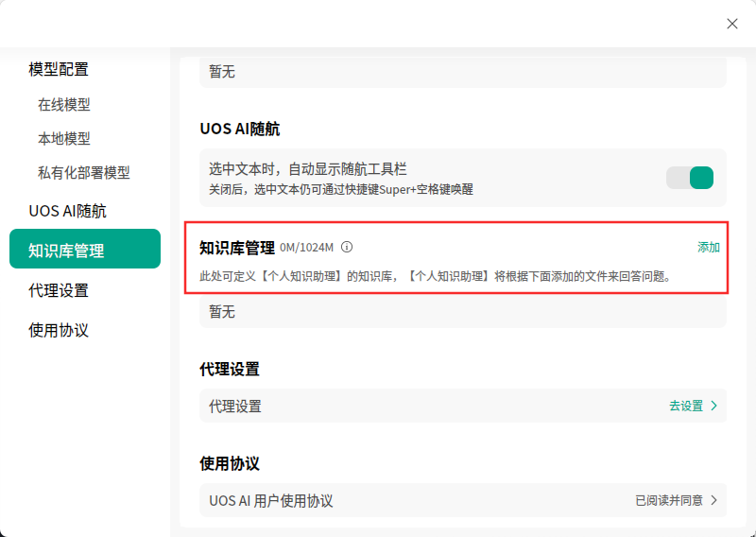The width and height of the screenshot is (756, 537).
Task: Open 代理设置 in the sidebar
Action: (59, 290)
